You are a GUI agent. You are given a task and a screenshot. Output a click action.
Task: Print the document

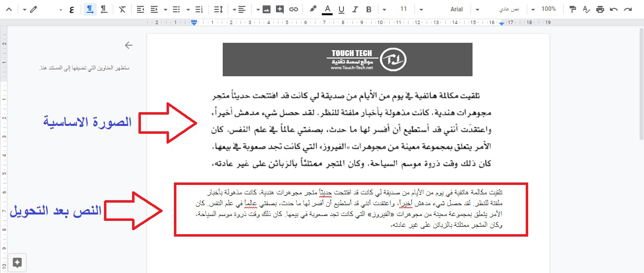[x=600, y=9]
